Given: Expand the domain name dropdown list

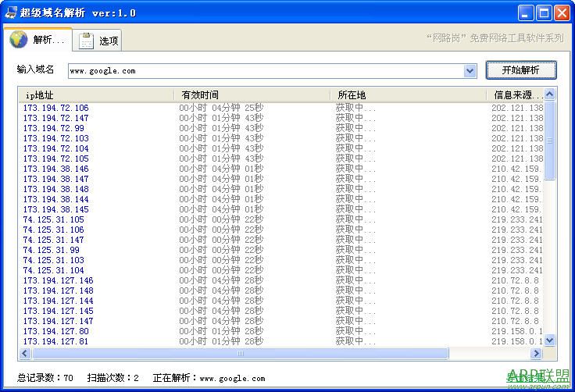Looking at the screenshot, I should (x=470, y=71).
